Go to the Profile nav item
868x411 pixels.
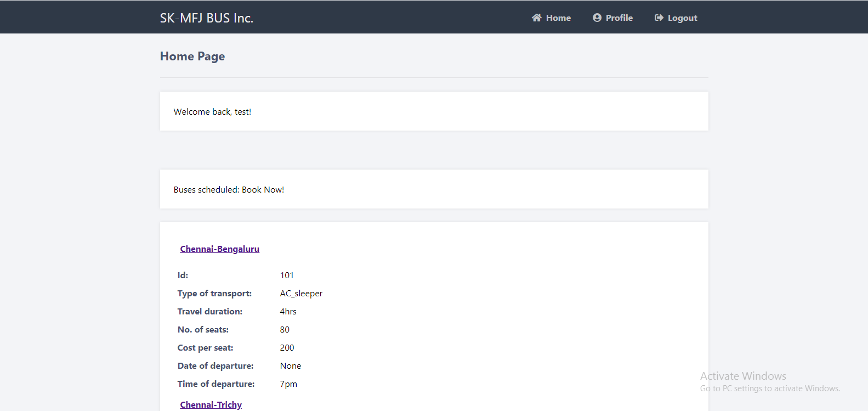(612, 18)
